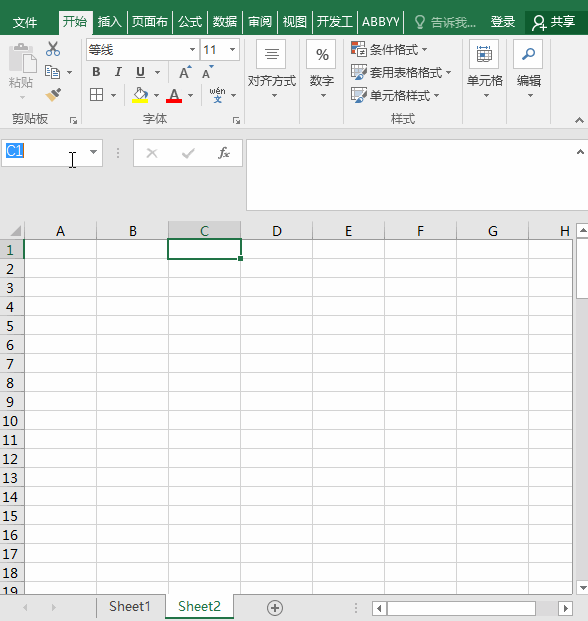The image size is (588, 621).
Task: Select the Format Painter brush icon
Action: click(53, 95)
